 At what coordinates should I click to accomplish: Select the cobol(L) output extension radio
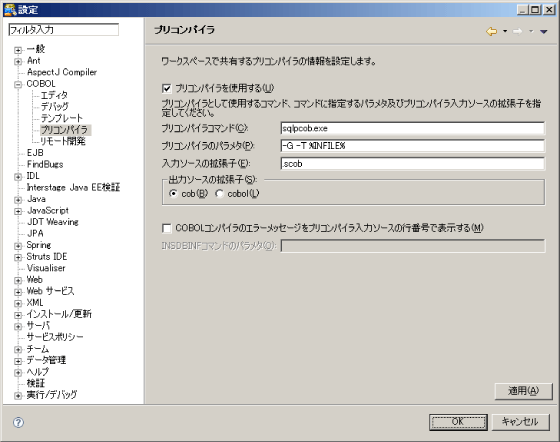[219, 194]
